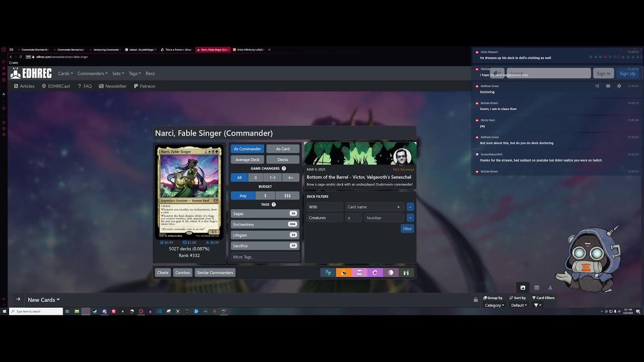Set Game Changers filter to All

point(239,177)
